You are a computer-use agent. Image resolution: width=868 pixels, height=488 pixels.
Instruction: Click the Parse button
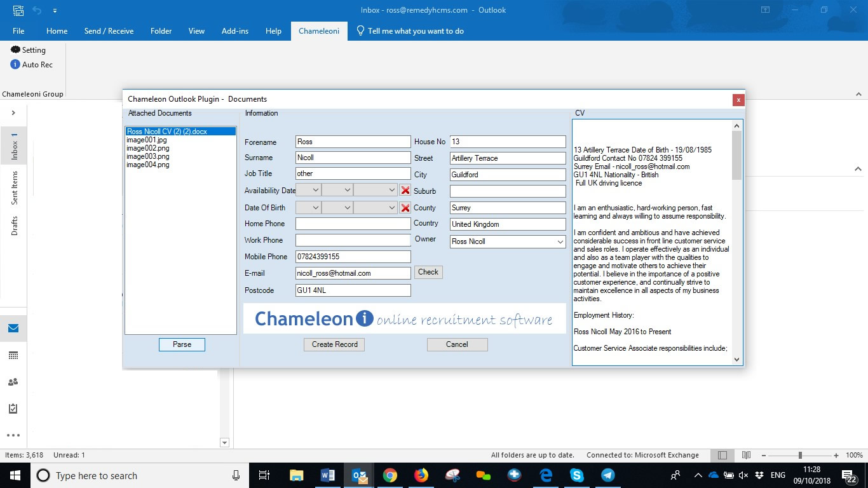click(182, 344)
